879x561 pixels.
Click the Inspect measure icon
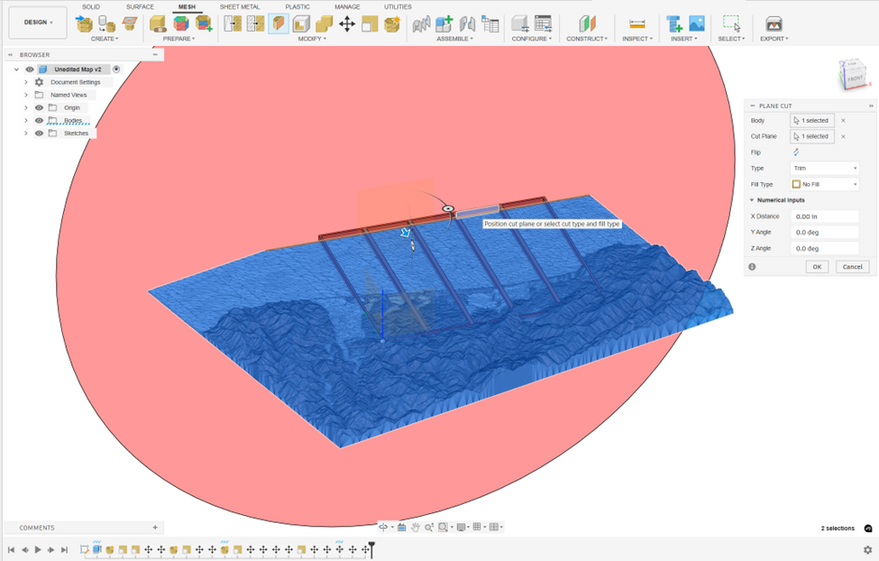637,23
